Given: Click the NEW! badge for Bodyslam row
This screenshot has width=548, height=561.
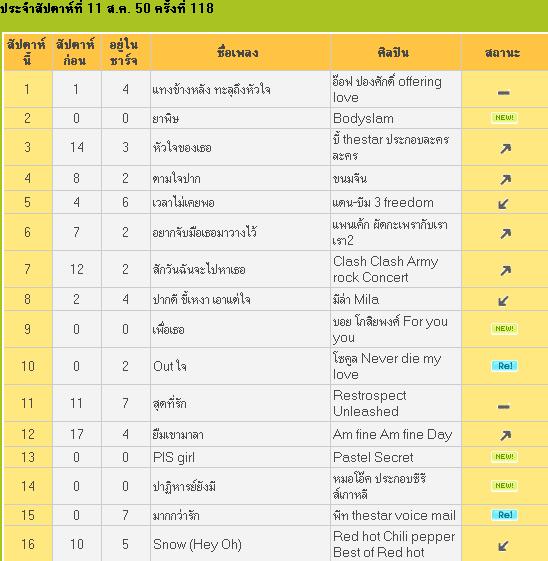Looking at the screenshot, I should 504,118.
